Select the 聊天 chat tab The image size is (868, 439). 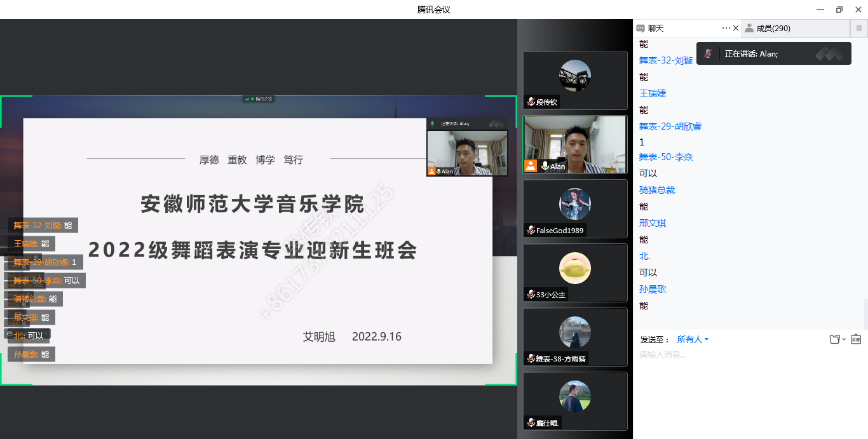654,28
